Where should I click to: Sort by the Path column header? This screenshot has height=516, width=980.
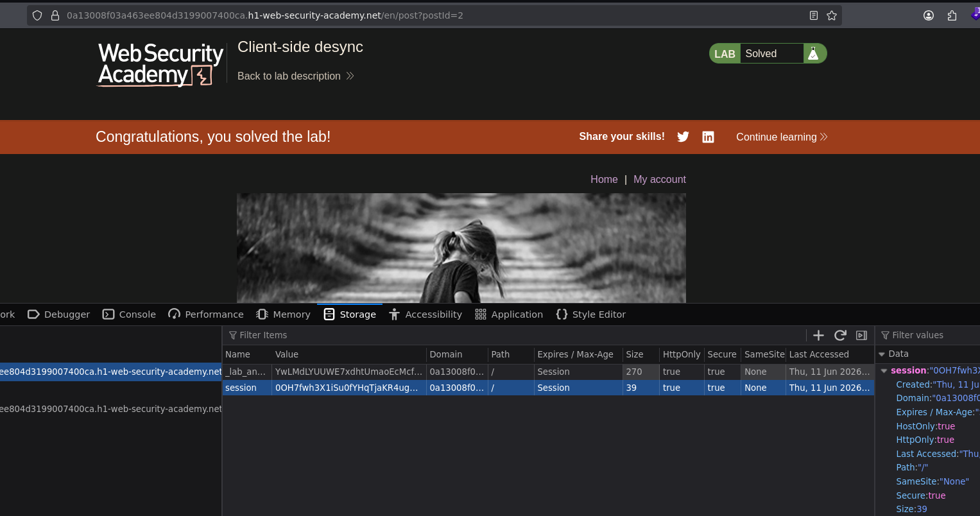tap(511, 354)
